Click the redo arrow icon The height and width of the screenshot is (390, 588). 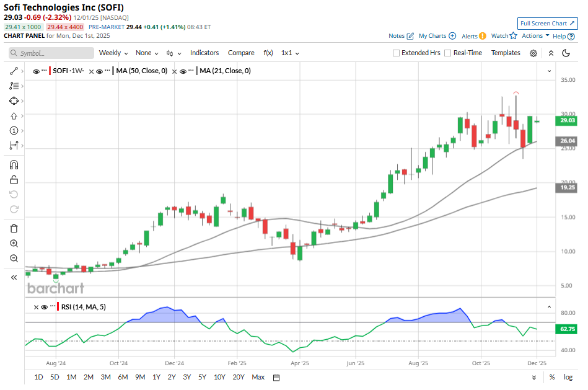14,210
